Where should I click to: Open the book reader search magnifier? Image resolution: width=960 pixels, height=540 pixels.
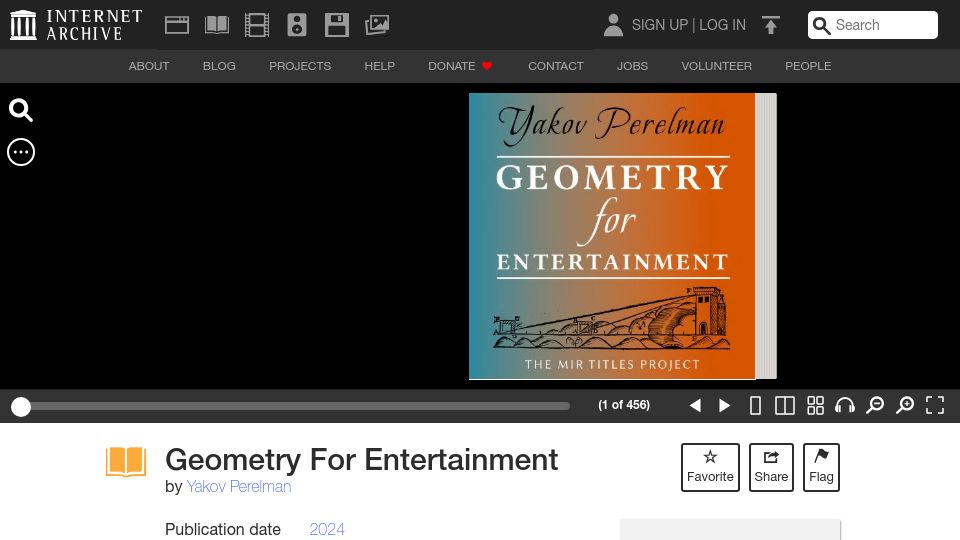[21, 110]
